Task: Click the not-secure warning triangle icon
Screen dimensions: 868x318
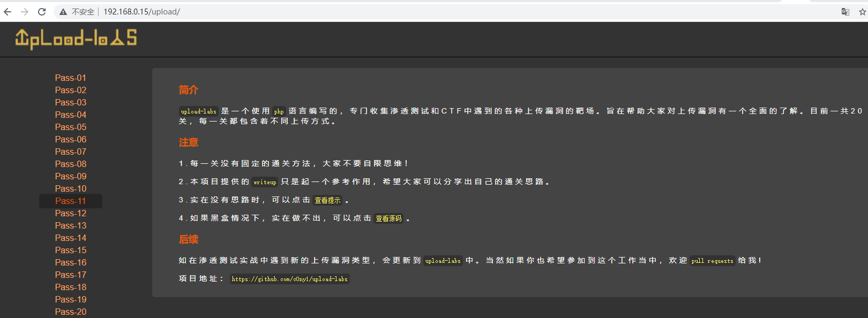Action: tap(63, 12)
